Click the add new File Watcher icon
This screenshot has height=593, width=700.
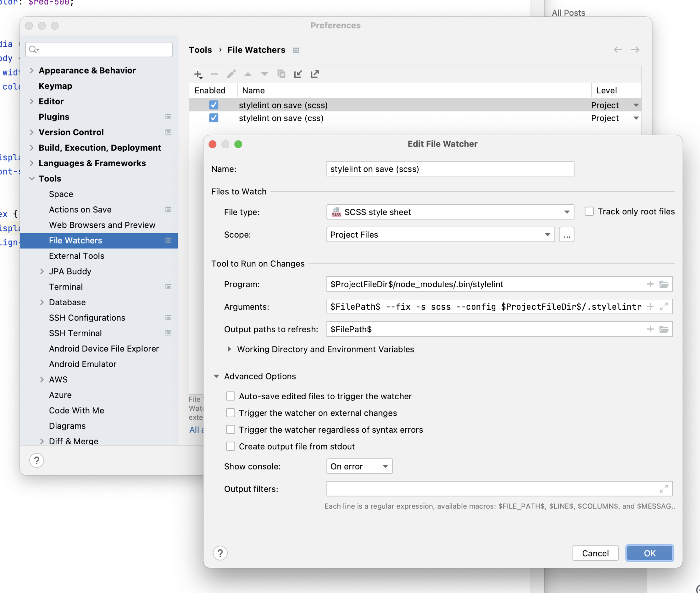click(x=198, y=74)
